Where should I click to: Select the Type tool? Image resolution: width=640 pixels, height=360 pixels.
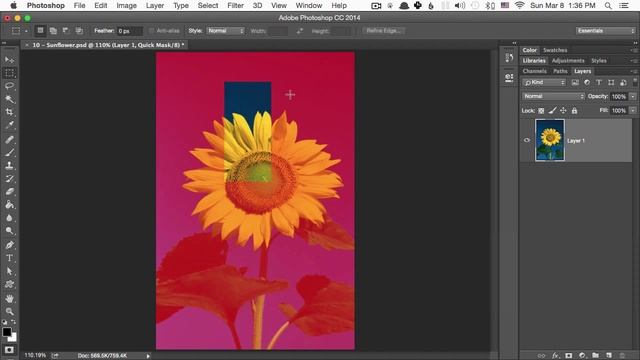click(x=9, y=258)
